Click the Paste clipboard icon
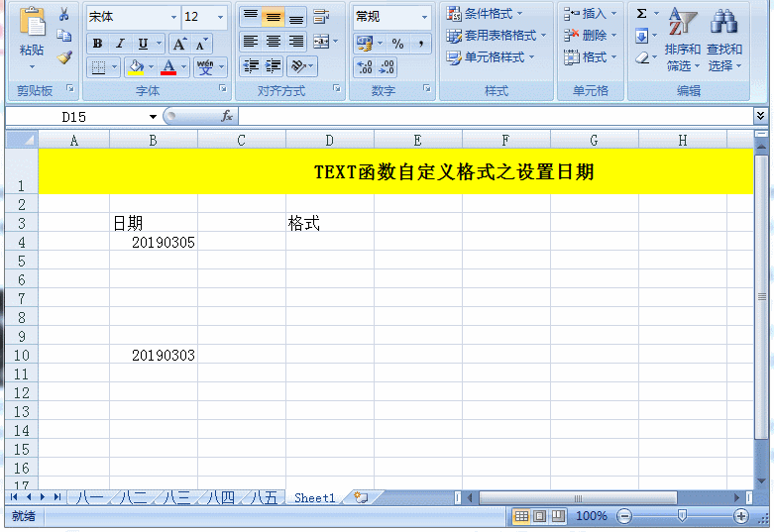The image size is (774, 532). (32, 23)
